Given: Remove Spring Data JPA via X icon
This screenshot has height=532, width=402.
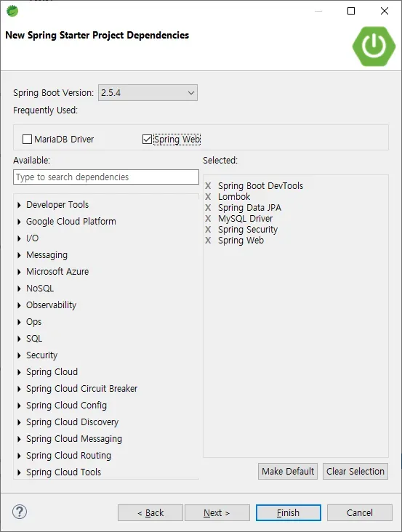Looking at the screenshot, I should (208, 208).
